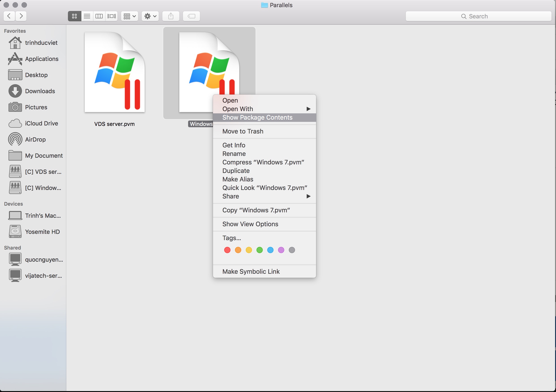Viewport: 556px width, 392px height.
Task: Navigate back using the back arrow
Action: click(9, 16)
